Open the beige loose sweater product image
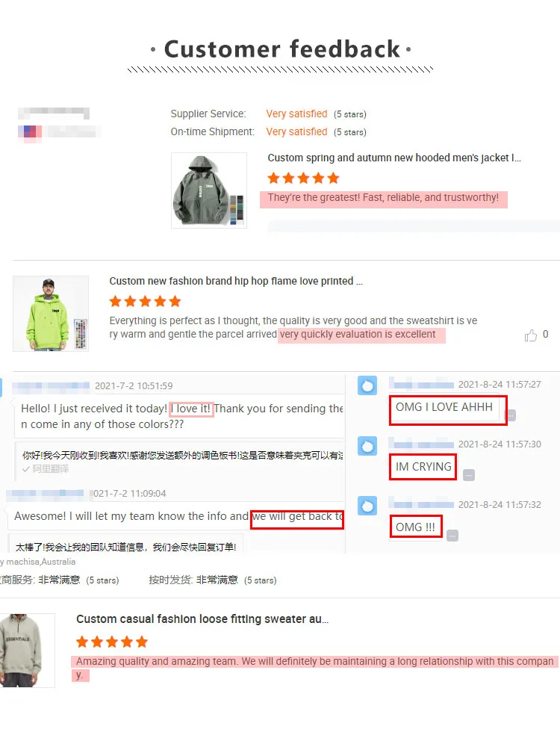Screen dimensions: 560x741 coord(27,651)
